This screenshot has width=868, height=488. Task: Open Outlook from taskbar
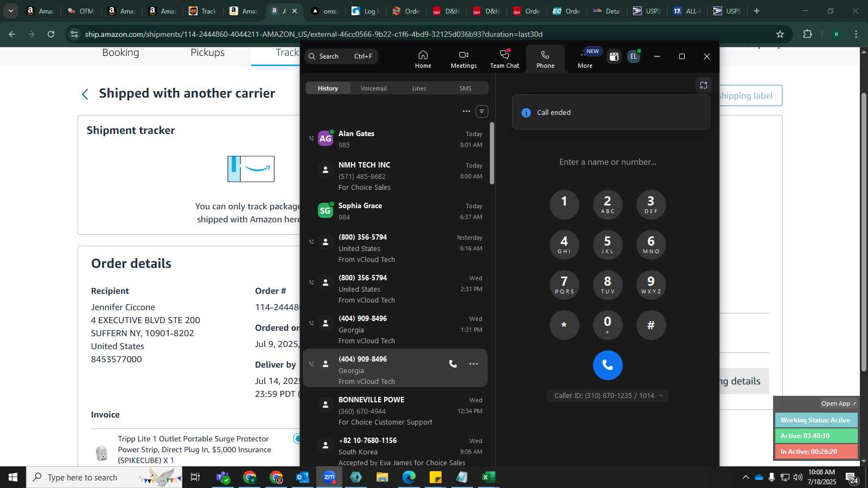pos(302,477)
